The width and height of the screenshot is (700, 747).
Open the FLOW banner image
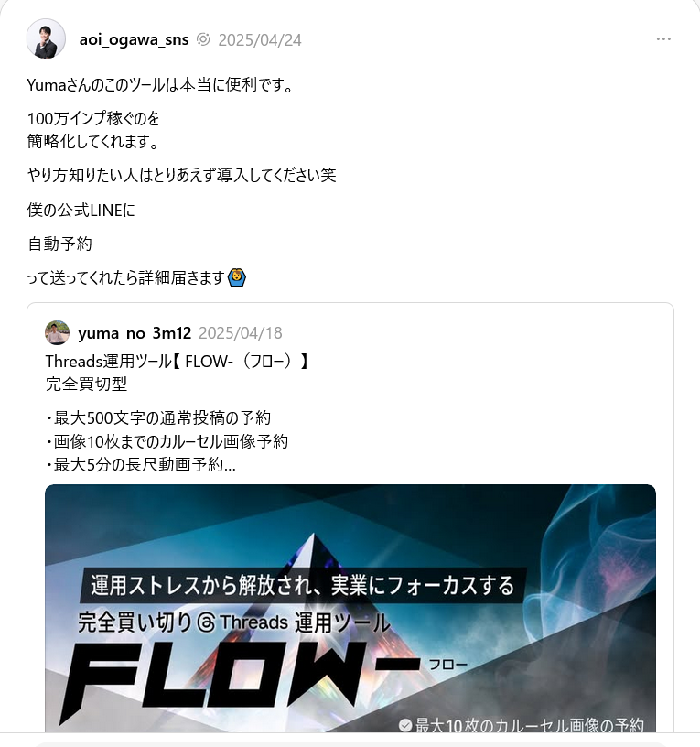point(350,608)
